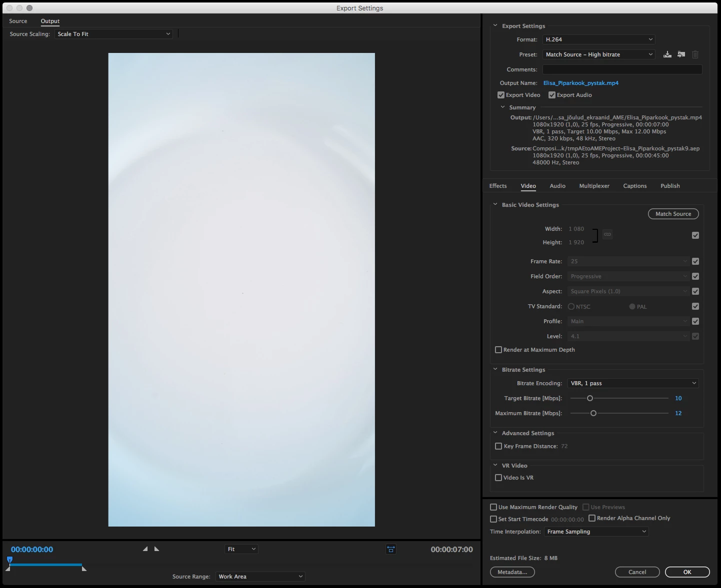Click the Target Bitrate slider handle

coord(590,398)
